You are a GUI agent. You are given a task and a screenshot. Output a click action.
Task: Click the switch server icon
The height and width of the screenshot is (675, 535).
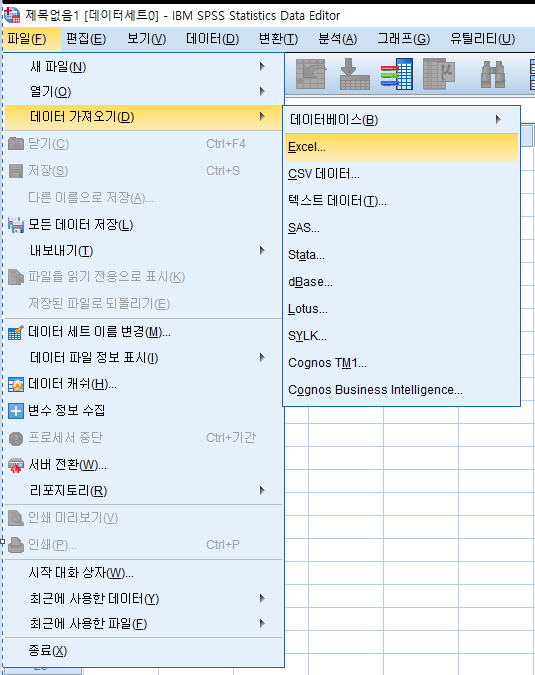pos(16,465)
